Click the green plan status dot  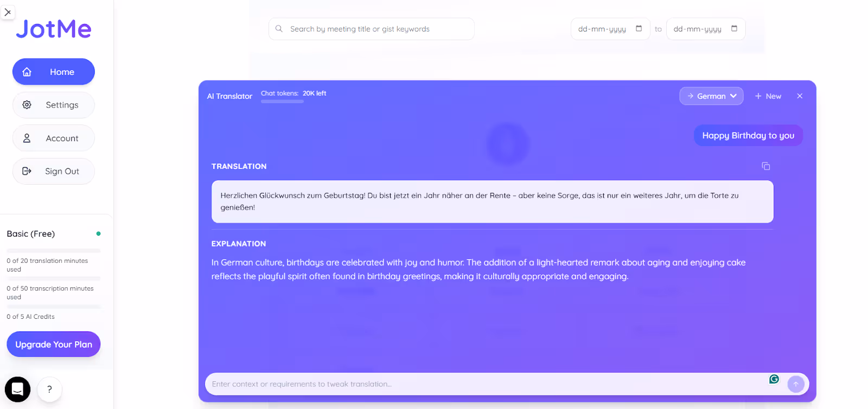click(98, 234)
